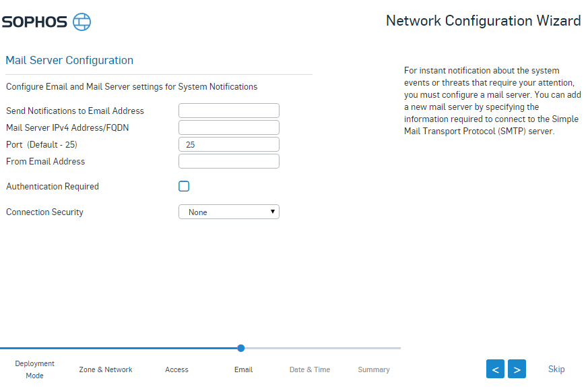The height and width of the screenshot is (387, 588).
Task: Click the Network Configuration Wizard title
Action: (x=483, y=21)
